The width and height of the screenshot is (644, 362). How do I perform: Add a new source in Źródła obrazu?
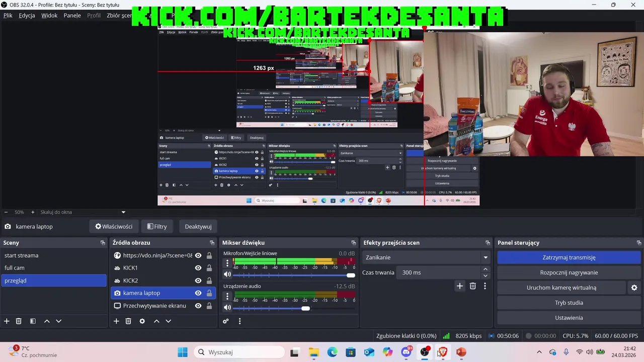(x=116, y=321)
